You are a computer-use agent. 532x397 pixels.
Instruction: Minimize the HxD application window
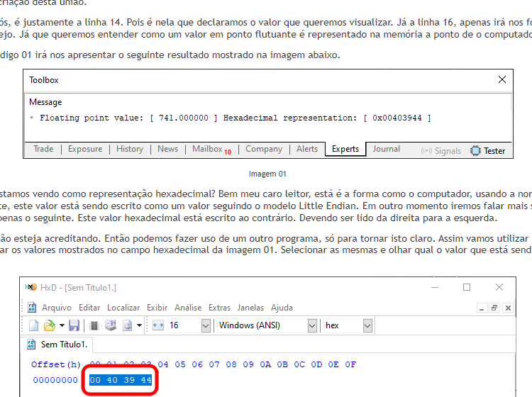click(x=435, y=288)
